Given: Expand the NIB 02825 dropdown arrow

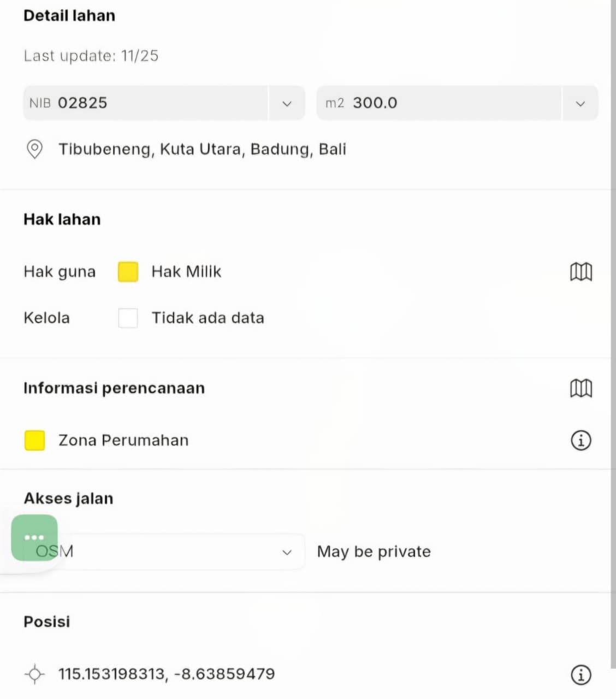Looking at the screenshot, I should coord(287,103).
